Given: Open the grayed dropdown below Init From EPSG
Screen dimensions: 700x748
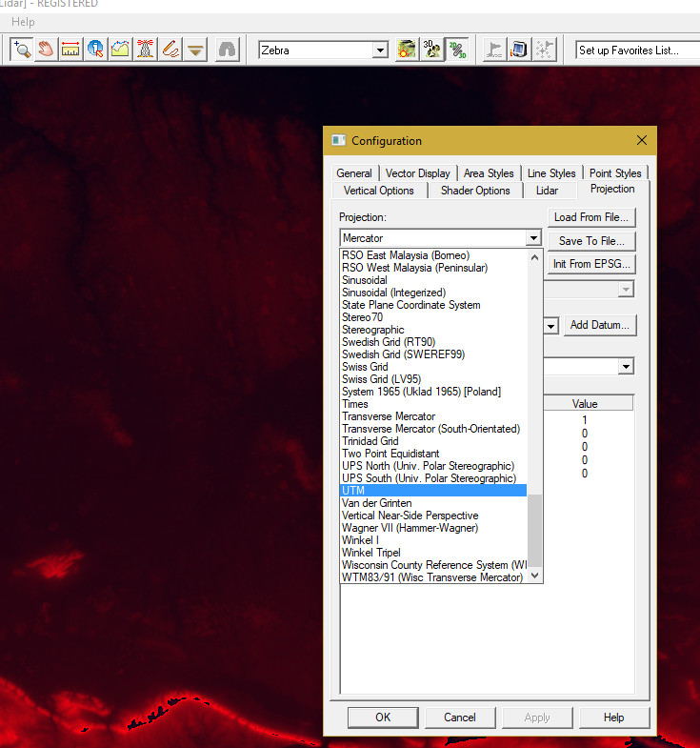Looking at the screenshot, I should pos(626,289).
